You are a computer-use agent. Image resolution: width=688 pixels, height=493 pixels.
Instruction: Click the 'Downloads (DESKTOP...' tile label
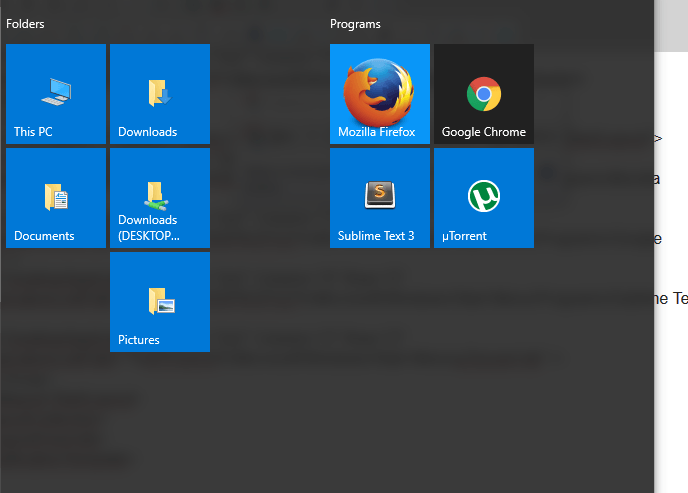tap(148, 228)
